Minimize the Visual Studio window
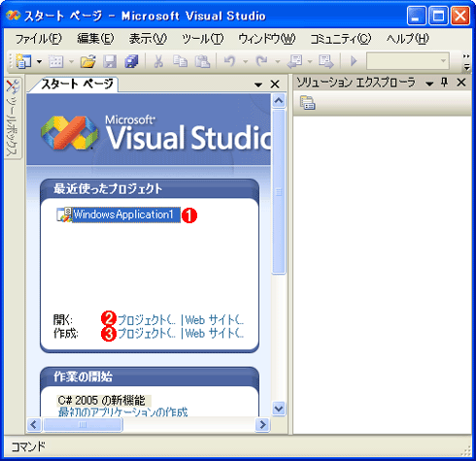This screenshot has height=461, width=476. point(417,16)
